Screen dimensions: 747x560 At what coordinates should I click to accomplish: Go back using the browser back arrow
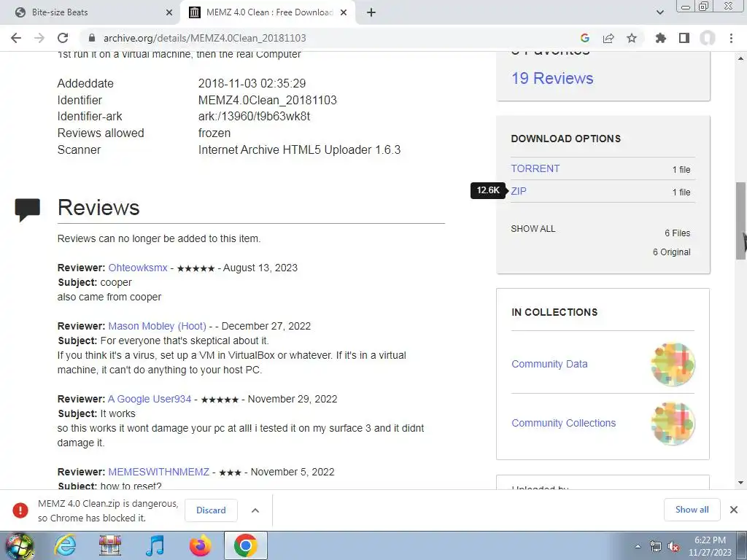pos(16,38)
